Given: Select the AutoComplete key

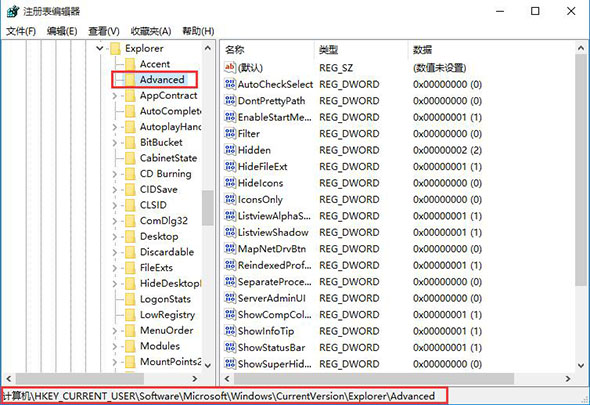Looking at the screenshot, I should [x=170, y=111].
